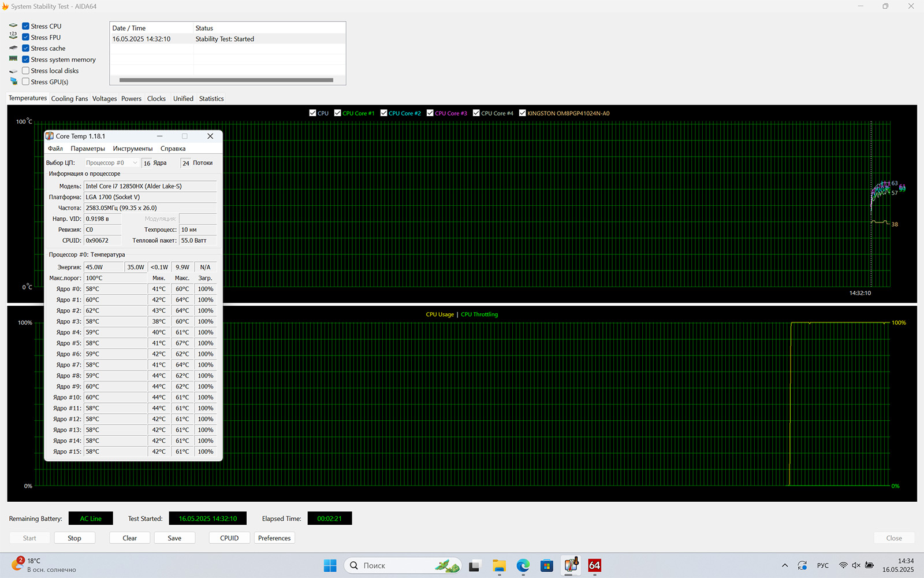
Task: Toggle CPU Core #3 graph checkbox
Action: pyautogui.click(x=430, y=113)
